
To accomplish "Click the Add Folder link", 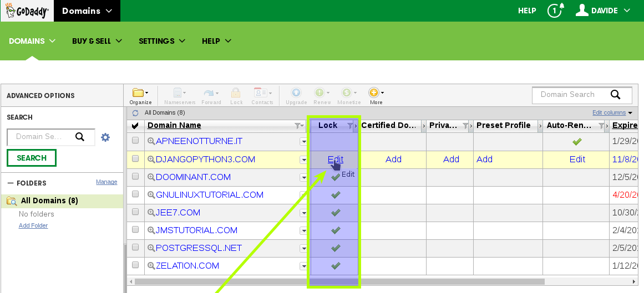I will tap(33, 225).
